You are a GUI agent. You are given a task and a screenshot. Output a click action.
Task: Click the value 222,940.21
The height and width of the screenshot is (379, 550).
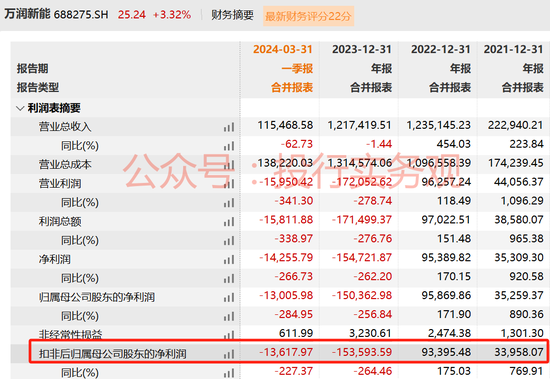tap(516, 125)
